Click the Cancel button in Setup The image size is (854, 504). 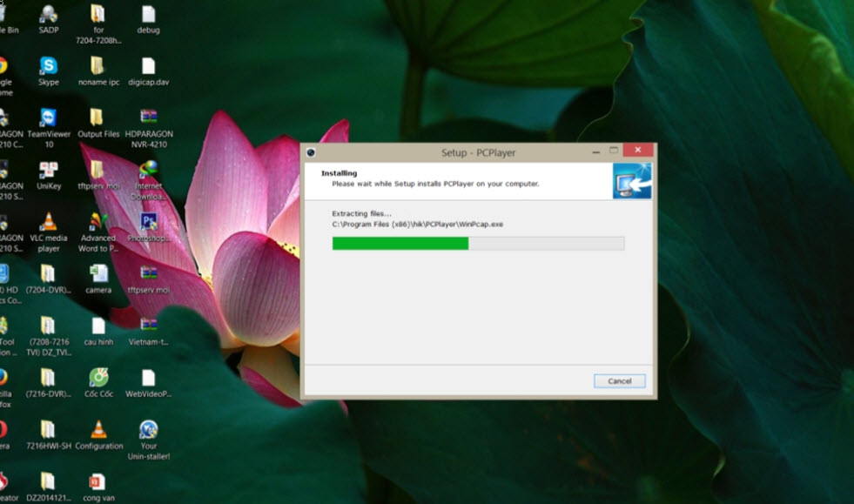tap(619, 381)
